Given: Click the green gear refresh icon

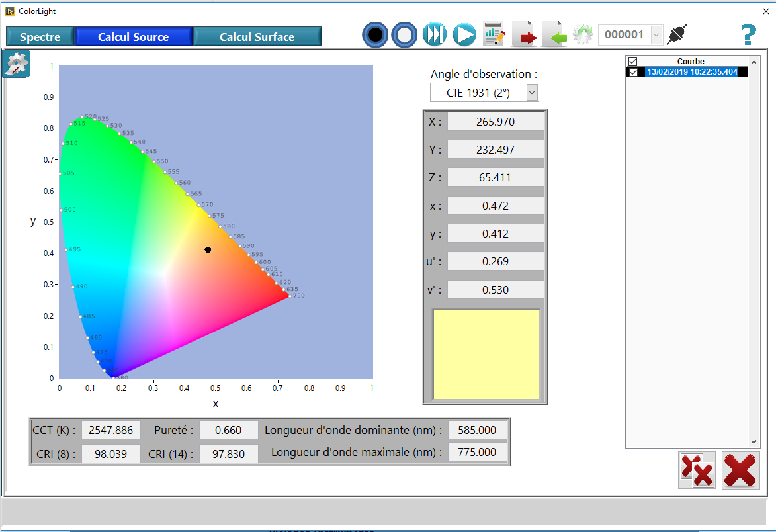Looking at the screenshot, I should coord(583,34).
